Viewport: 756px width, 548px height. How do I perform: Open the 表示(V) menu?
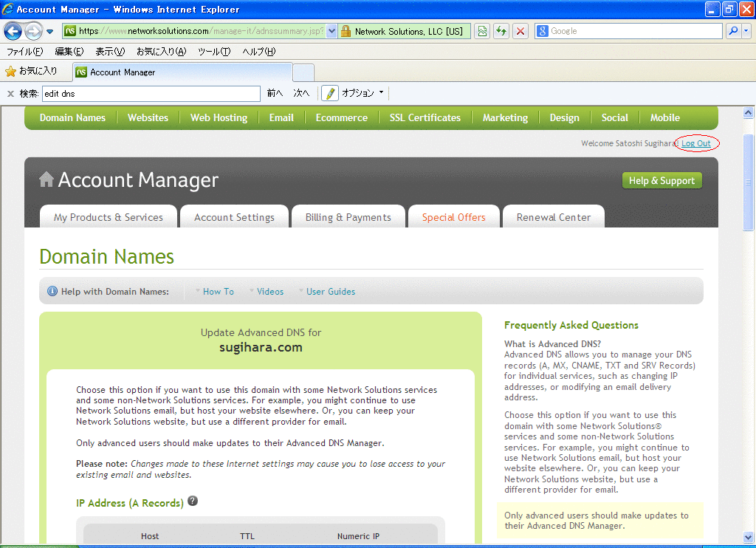[x=110, y=52]
